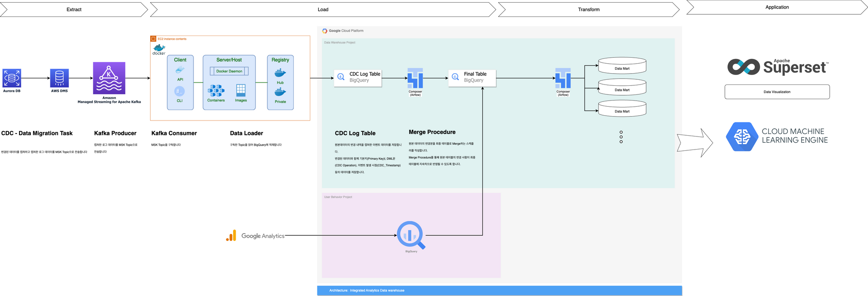Screen dimensions: 868x296
Task: Click the 'Final Table' BigQuery box label
Action: 475,74
